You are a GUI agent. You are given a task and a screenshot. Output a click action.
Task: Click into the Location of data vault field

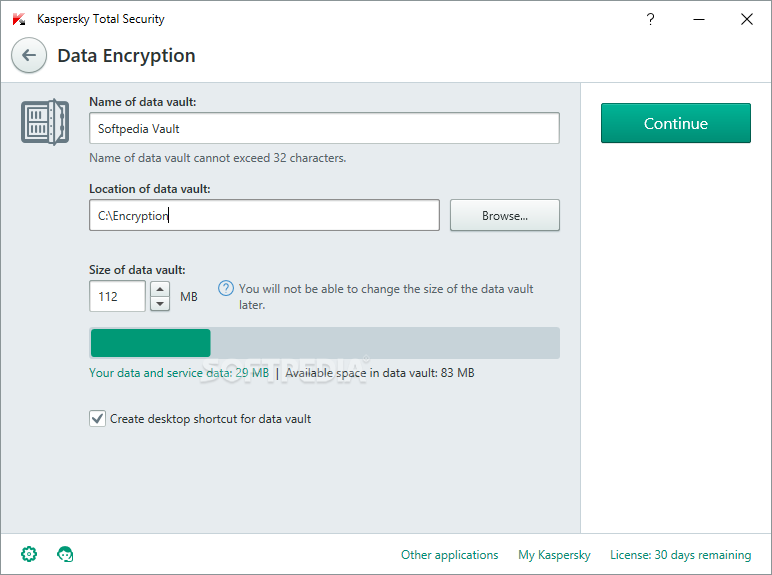264,215
